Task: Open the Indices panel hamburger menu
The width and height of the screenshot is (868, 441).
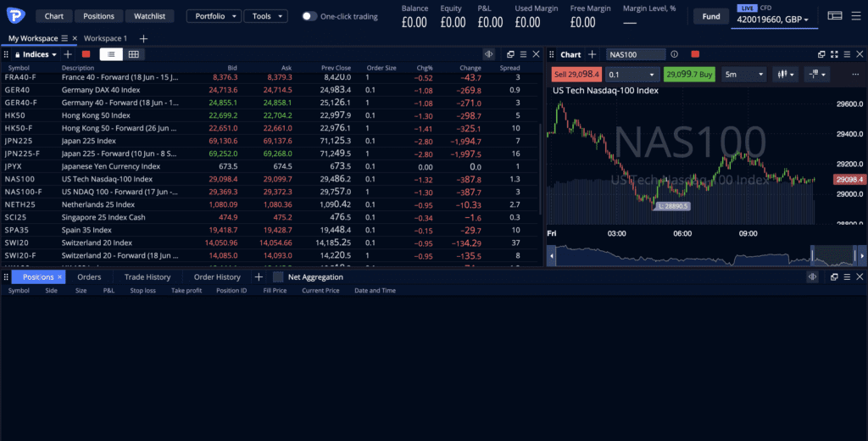Action: point(523,54)
